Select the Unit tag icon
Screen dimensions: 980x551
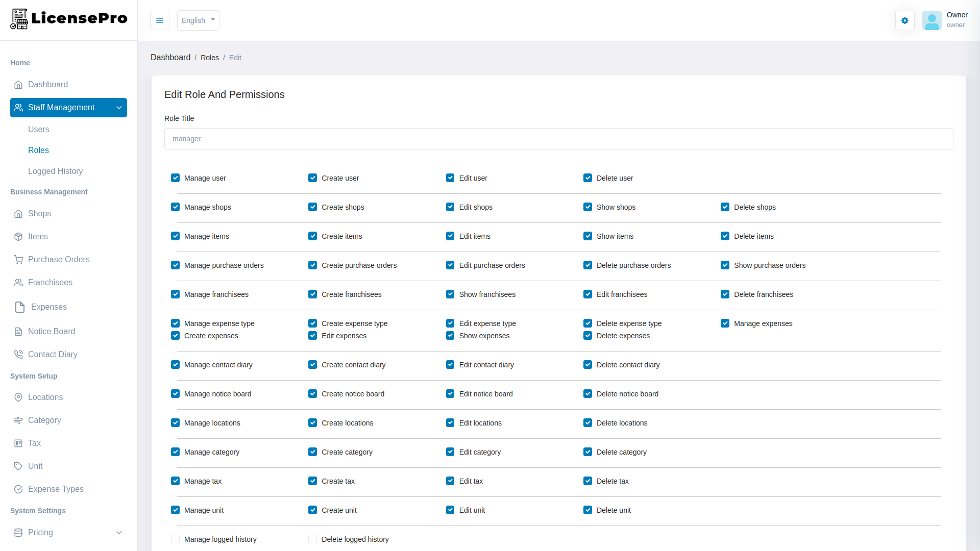pyautogui.click(x=18, y=466)
